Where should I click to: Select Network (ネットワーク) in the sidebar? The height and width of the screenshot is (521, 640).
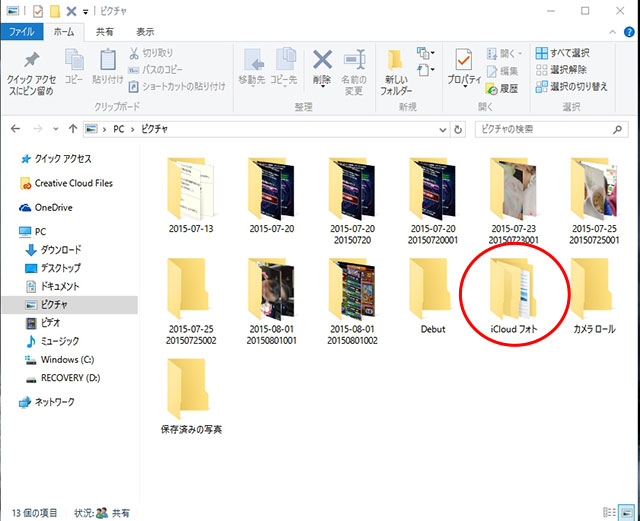[47, 402]
